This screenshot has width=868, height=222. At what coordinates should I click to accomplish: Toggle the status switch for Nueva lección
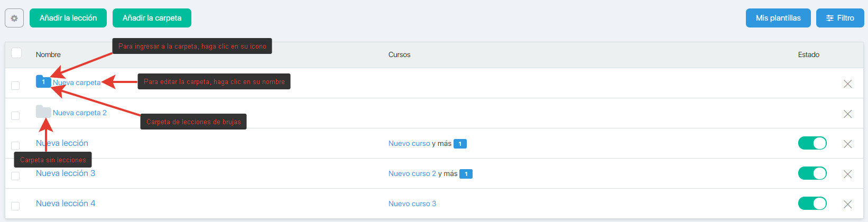tap(812, 143)
